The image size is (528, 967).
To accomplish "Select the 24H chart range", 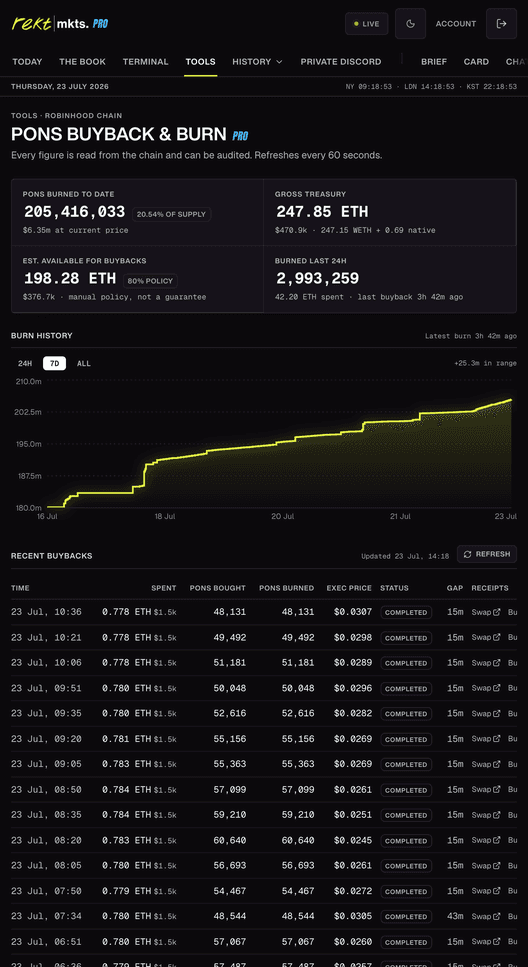I will [x=25, y=363].
